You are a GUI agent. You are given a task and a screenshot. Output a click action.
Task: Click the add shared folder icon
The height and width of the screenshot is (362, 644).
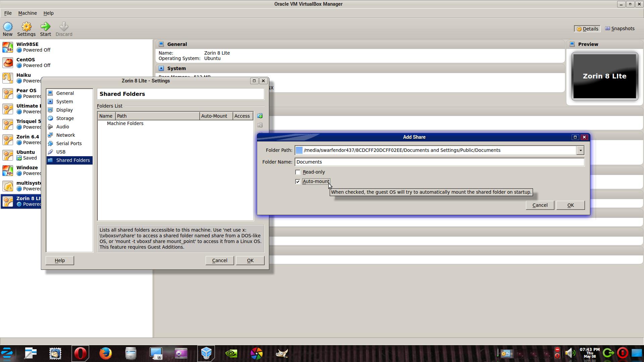pos(260,116)
